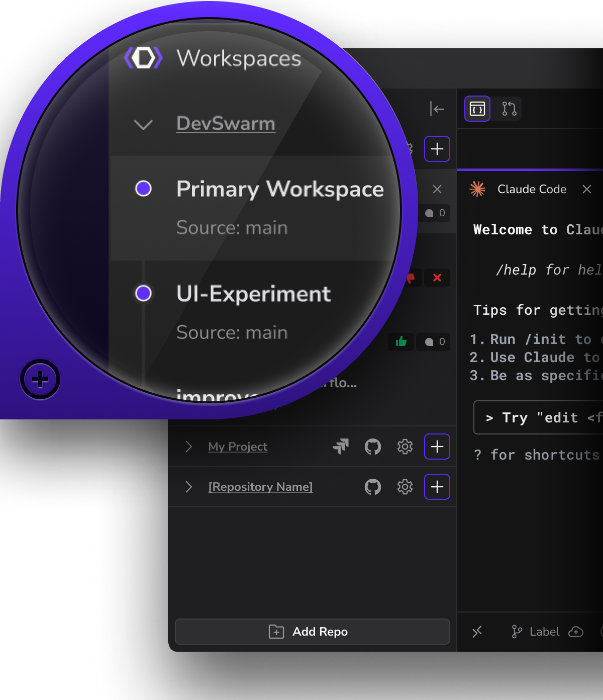Viewport: 603px width, 700px height.
Task: Open the DevSwarm workspace link
Action: click(225, 124)
